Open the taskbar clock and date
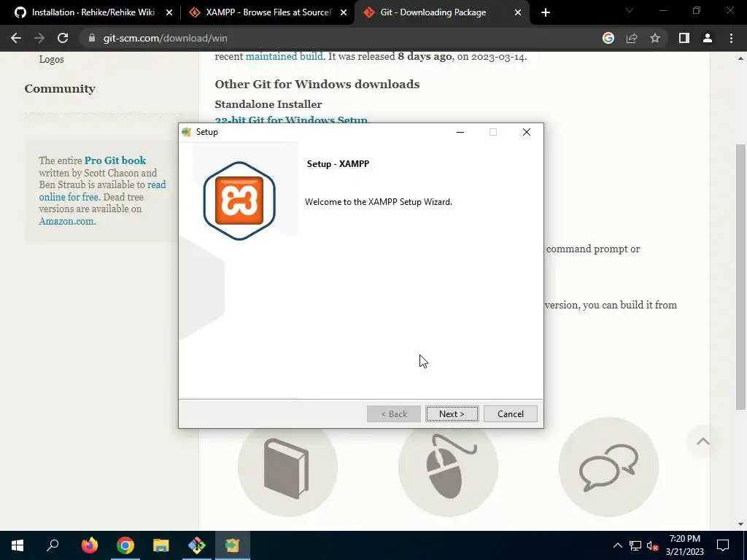The image size is (747, 560). 684,545
